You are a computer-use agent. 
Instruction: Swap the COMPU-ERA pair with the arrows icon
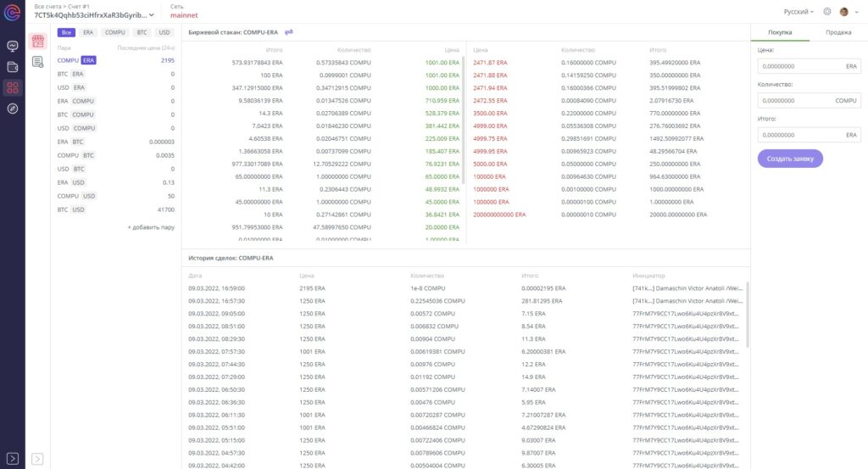pyautogui.click(x=288, y=32)
